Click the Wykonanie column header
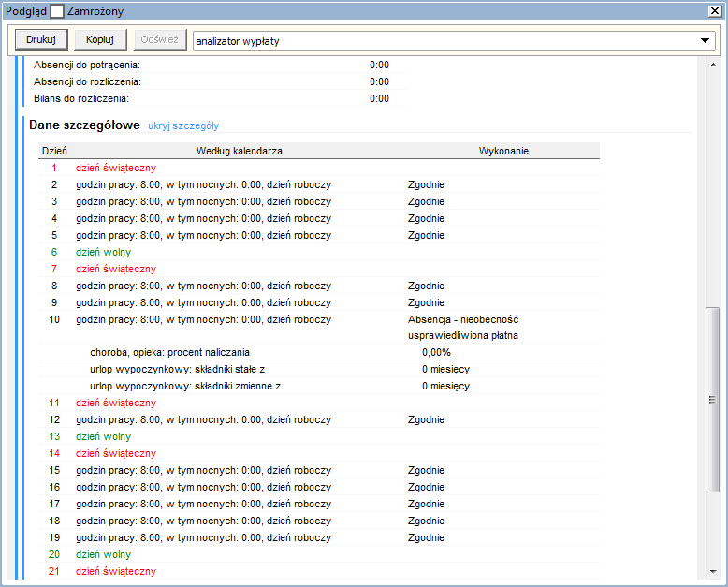Image resolution: width=728 pixels, height=587 pixels. pyautogui.click(x=503, y=151)
